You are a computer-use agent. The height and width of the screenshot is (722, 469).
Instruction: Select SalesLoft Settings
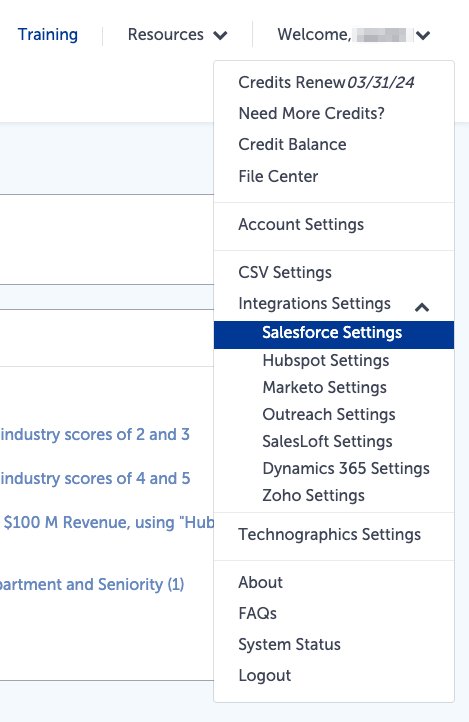(x=327, y=442)
